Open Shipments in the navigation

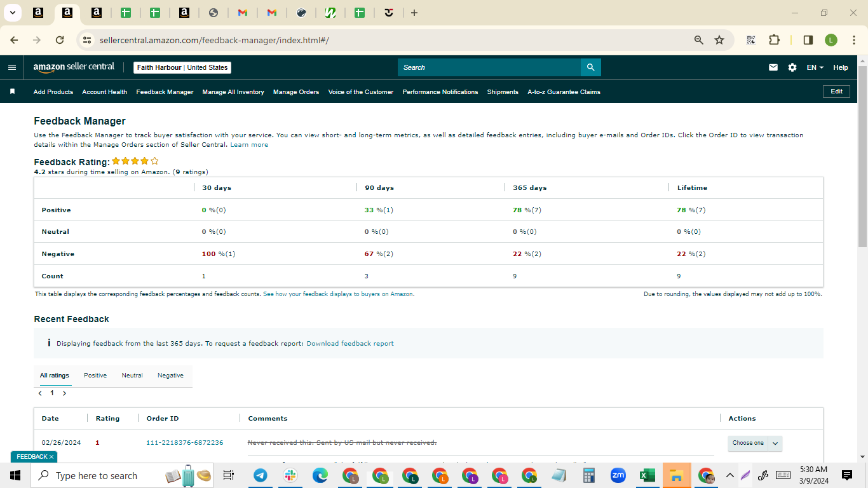click(503, 91)
